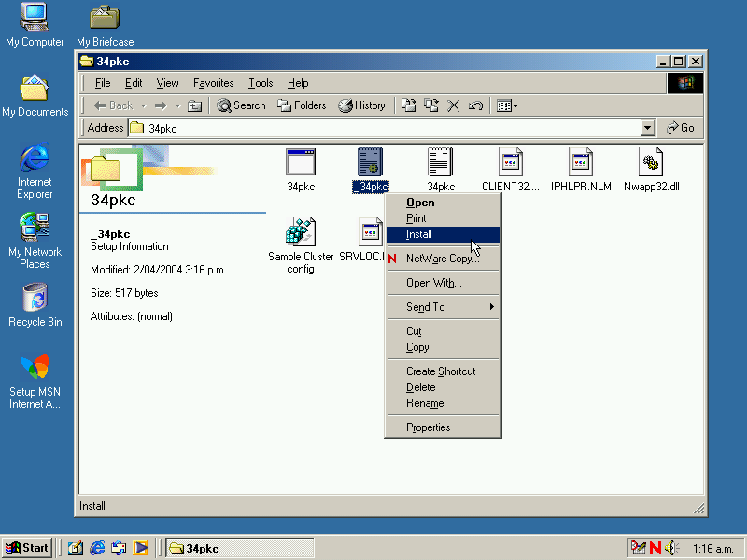The width and height of the screenshot is (747, 560).
Task: Click the Back toolbar button
Action: click(113, 105)
